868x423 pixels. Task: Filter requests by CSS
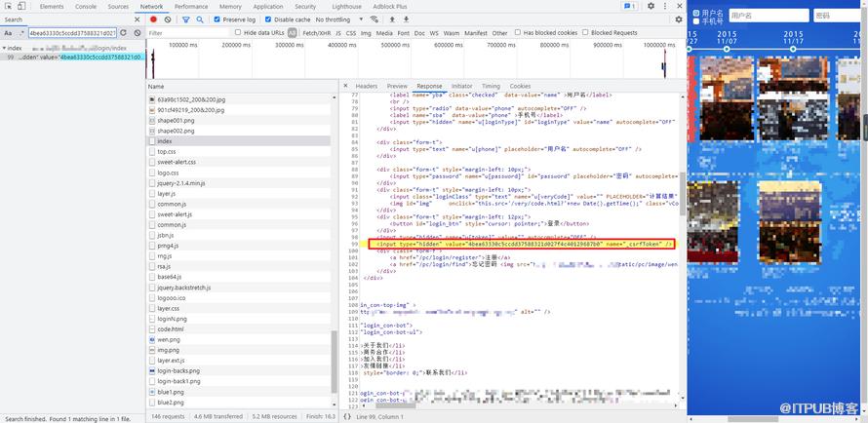(351, 33)
